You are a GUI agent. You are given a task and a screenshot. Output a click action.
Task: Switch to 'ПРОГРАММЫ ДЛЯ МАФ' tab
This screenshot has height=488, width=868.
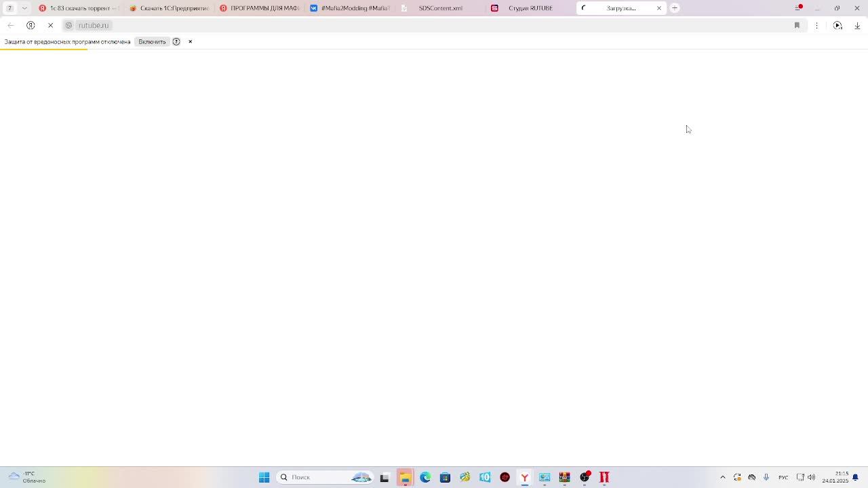click(260, 8)
